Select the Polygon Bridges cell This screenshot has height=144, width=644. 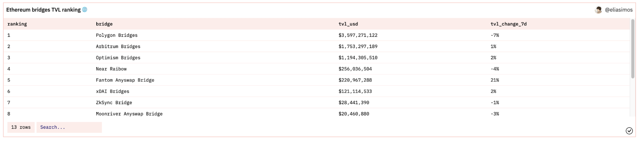pyautogui.click(x=117, y=35)
